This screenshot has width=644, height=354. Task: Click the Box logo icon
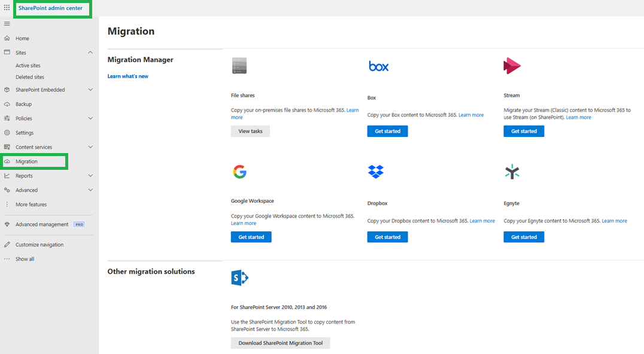379,66
